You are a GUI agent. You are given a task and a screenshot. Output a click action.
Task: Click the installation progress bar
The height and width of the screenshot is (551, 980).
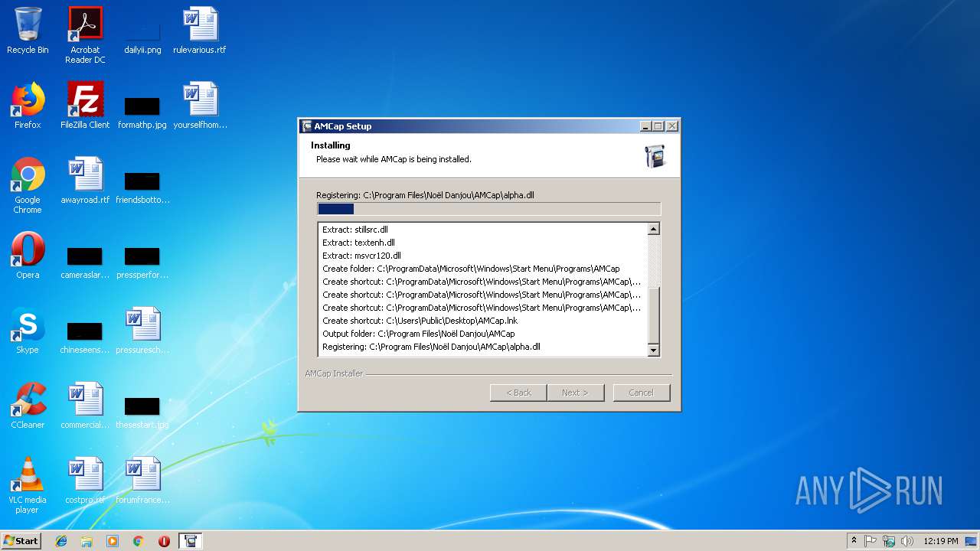488,209
